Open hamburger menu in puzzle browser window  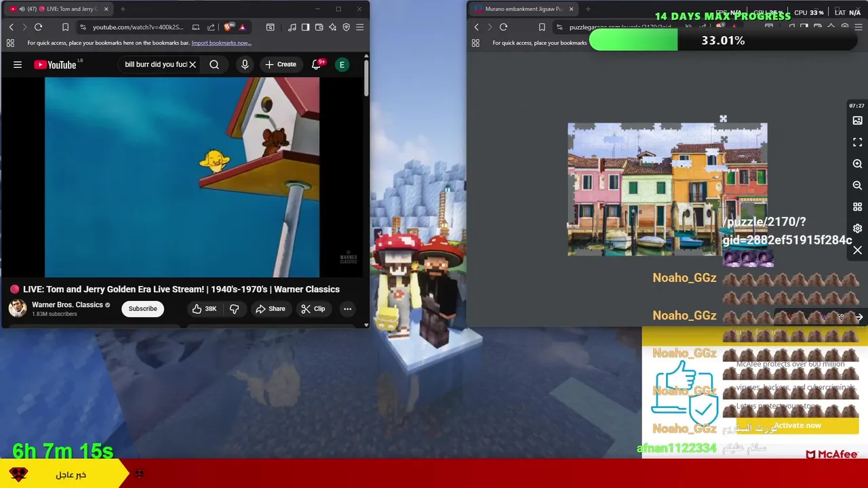pos(859,27)
